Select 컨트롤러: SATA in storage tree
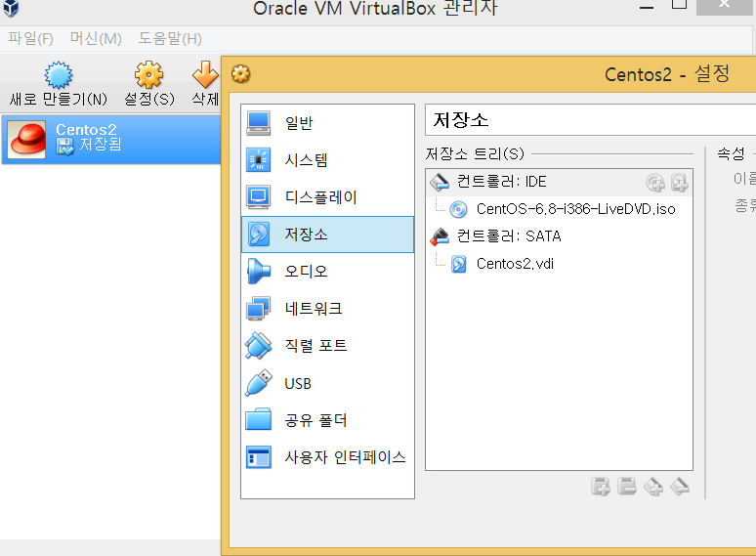The height and width of the screenshot is (556, 756). click(x=560, y=236)
